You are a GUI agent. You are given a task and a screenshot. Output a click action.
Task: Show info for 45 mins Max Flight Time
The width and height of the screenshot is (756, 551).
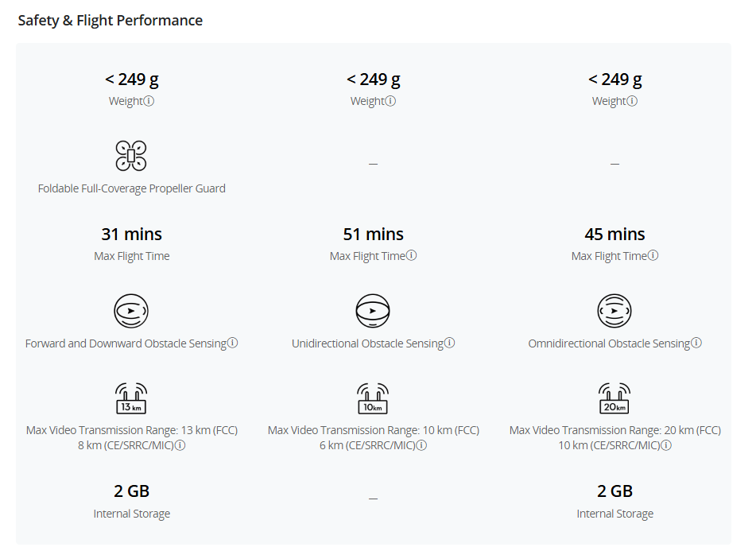point(653,255)
